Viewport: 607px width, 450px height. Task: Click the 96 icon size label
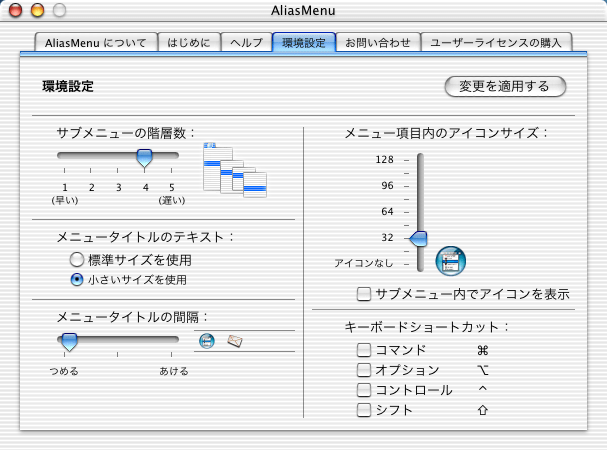388,185
